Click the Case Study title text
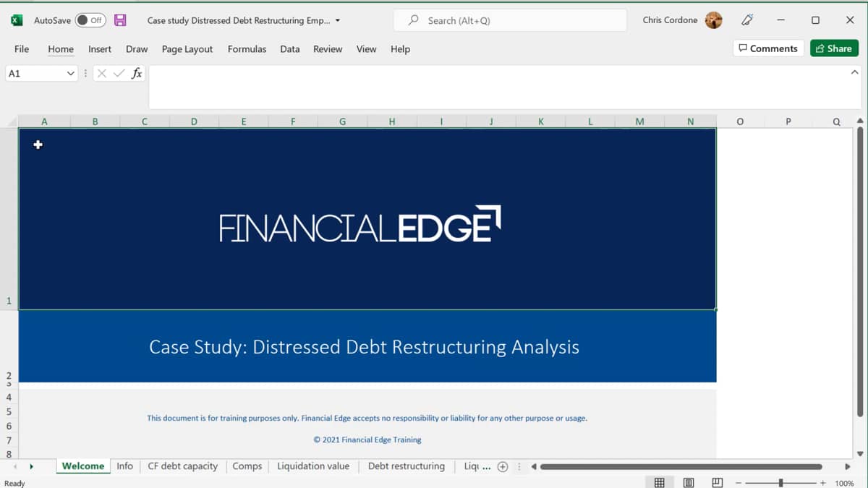This screenshot has height=488, width=868. pos(364,347)
